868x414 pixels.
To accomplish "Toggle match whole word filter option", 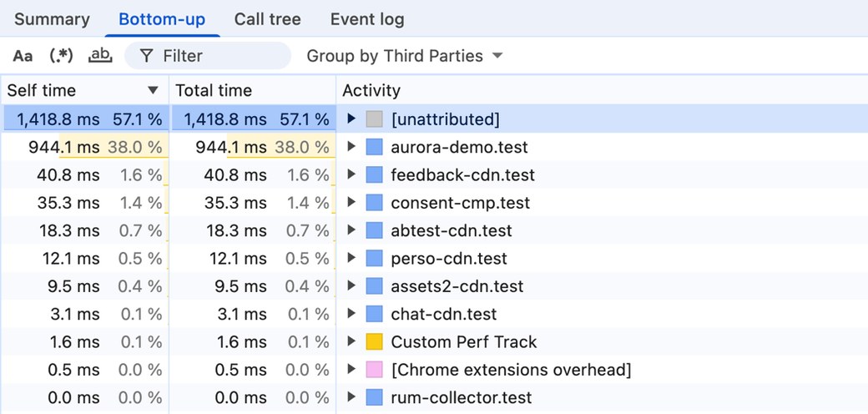I will click(100, 55).
